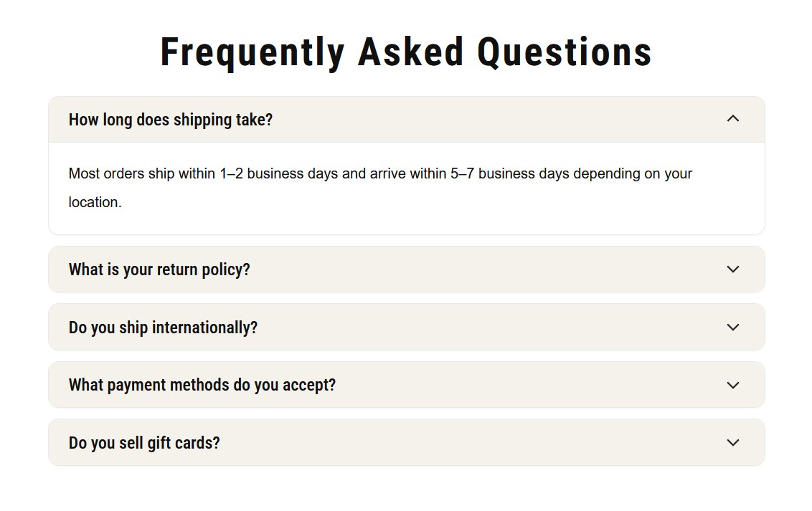
Task: Collapse the shipping answer using up chevron
Action: coord(733,119)
